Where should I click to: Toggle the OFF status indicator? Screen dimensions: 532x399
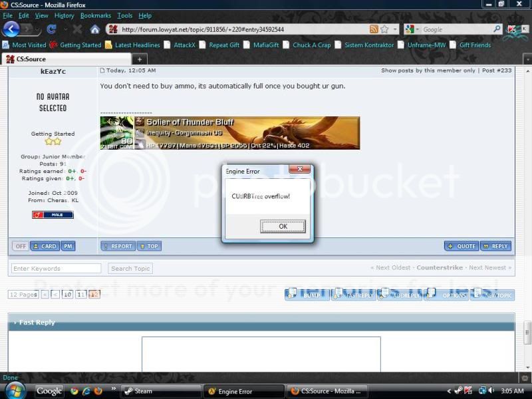click(x=20, y=246)
